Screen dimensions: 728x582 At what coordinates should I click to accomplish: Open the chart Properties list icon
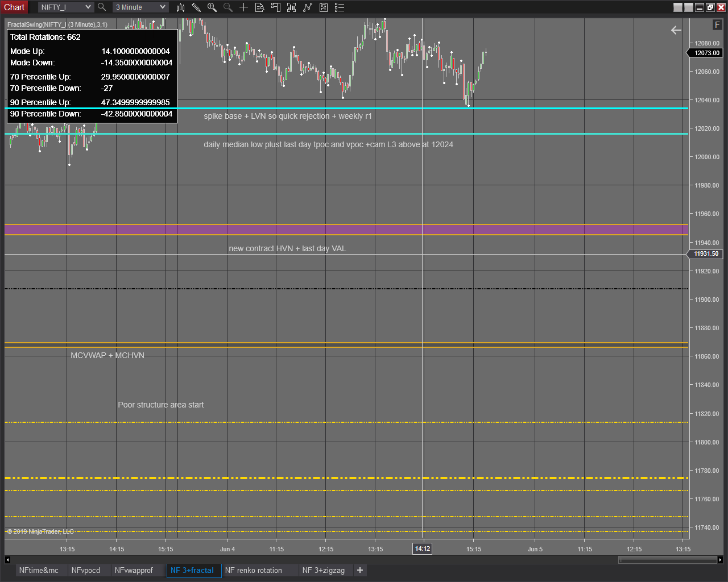340,7
